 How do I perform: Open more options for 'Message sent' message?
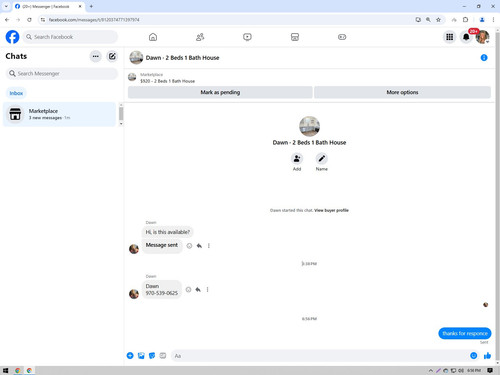(x=209, y=246)
